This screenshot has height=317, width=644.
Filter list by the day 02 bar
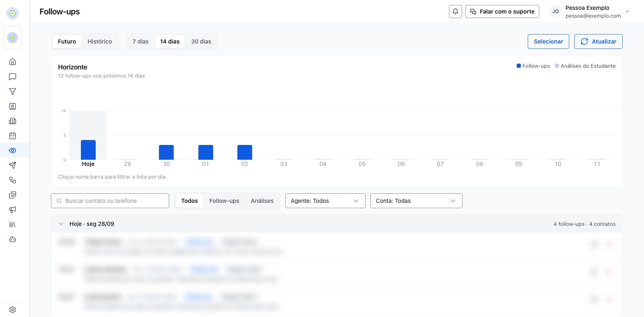245,152
